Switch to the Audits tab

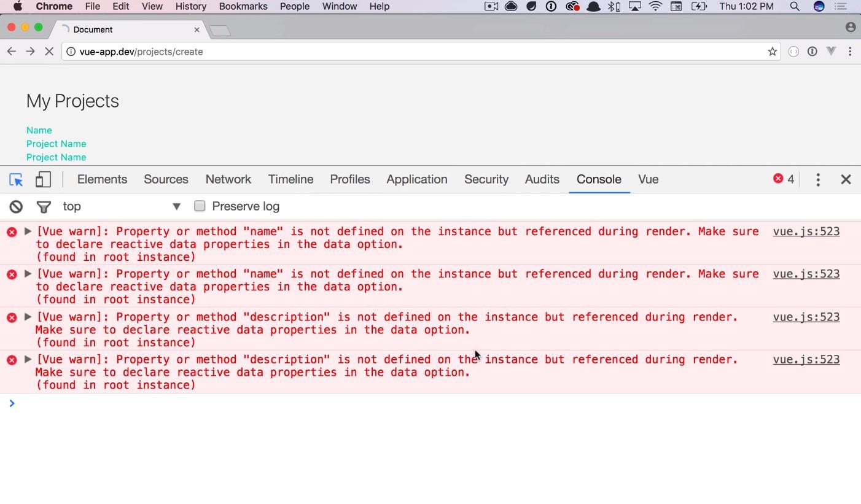[542, 179]
